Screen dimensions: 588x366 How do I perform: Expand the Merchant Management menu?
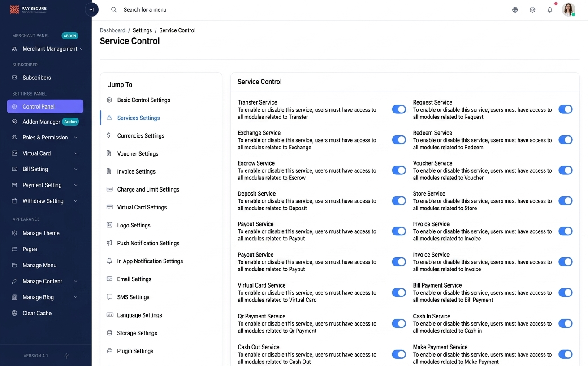tap(47, 48)
